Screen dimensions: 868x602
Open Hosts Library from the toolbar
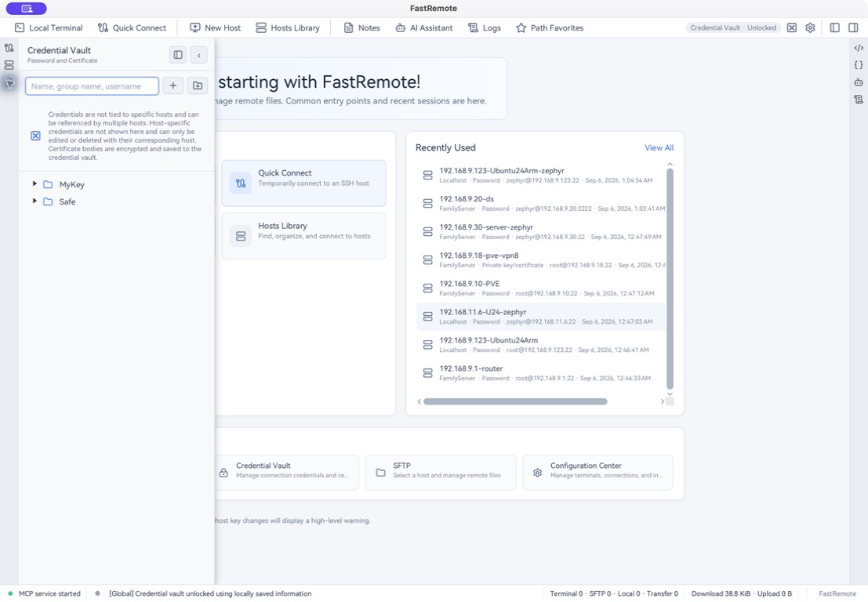(288, 27)
